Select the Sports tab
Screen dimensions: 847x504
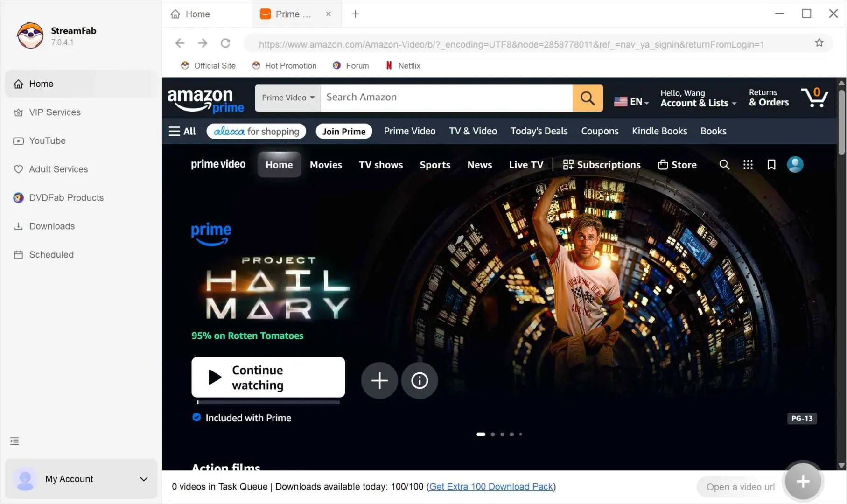click(435, 165)
